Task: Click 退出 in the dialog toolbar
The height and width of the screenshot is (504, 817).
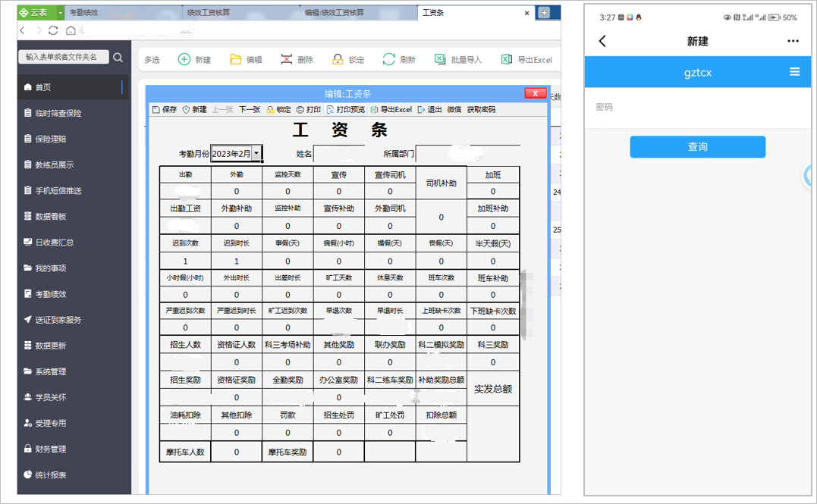Action: [x=430, y=109]
